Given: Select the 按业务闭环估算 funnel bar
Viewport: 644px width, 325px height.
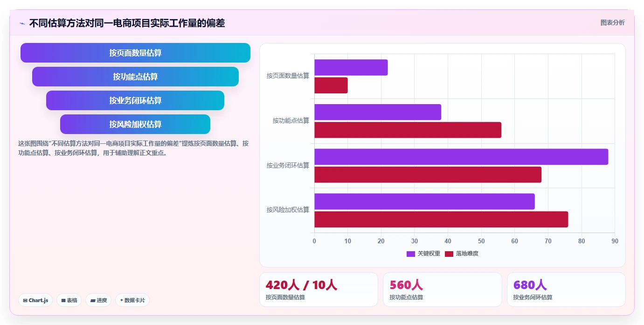Looking at the screenshot, I should click(x=135, y=100).
